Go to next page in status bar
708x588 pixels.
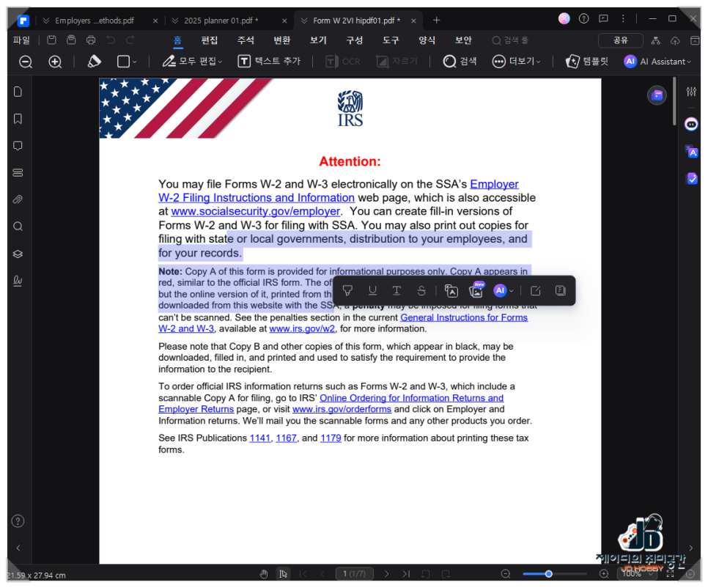[386, 574]
